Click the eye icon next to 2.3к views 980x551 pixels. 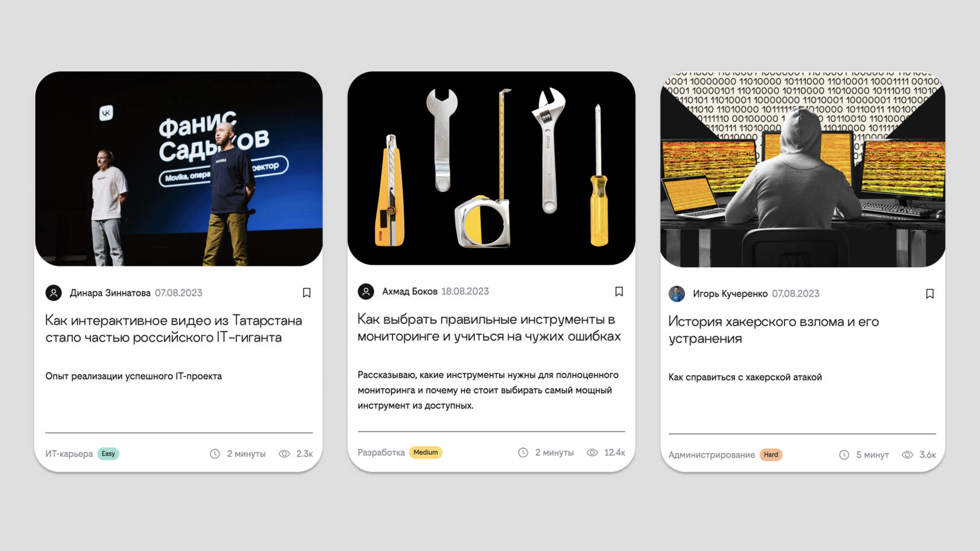(284, 454)
